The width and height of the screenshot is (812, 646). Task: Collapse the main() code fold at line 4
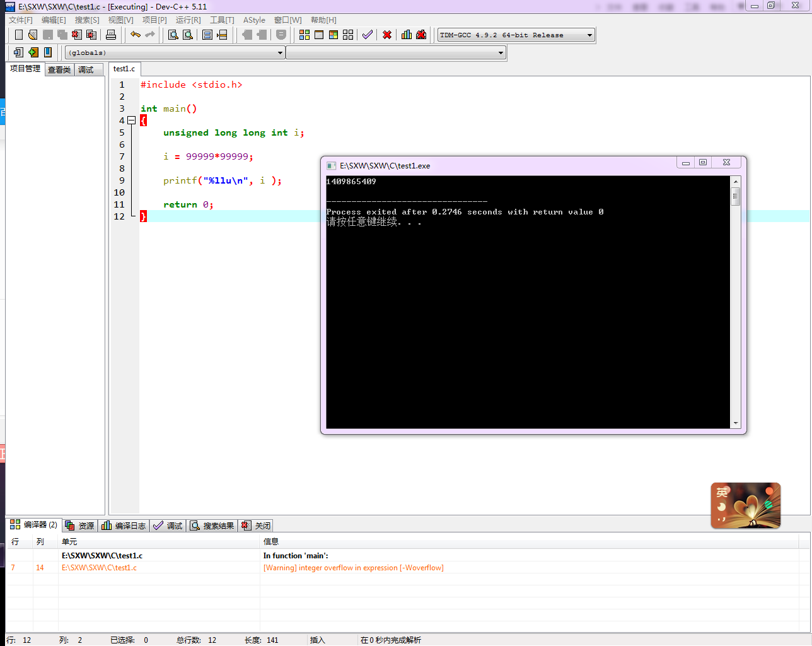(x=131, y=120)
